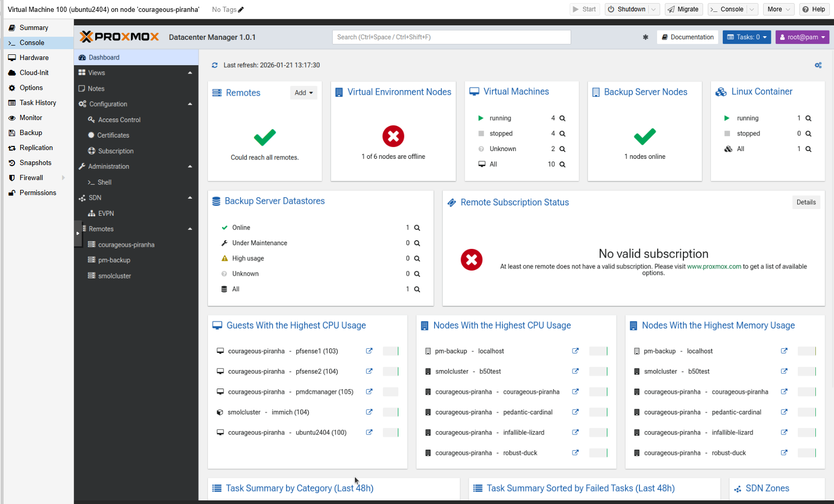Viewport: 834px width, 504px height.
Task: Collapse the Configuration sidebar section
Action: [190, 104]
